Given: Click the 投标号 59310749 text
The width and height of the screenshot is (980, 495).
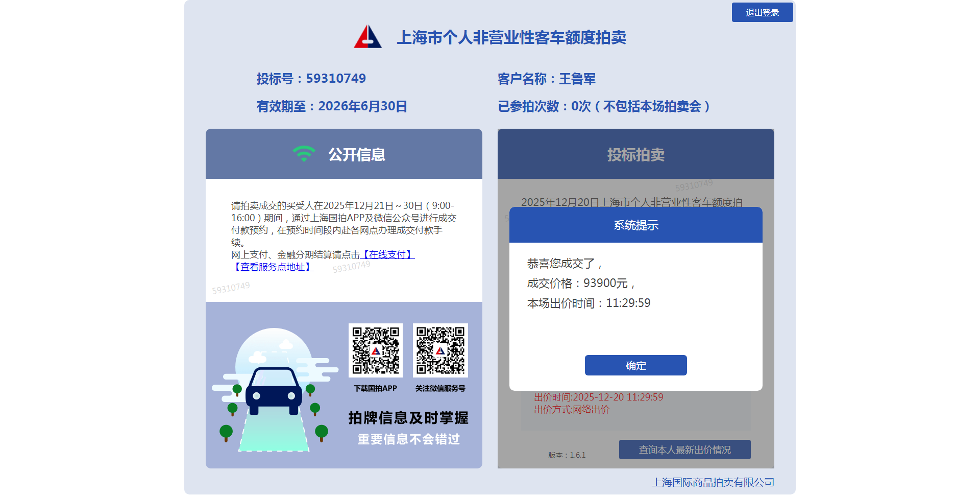Looking at the screenshot, I should pos(311,79).
